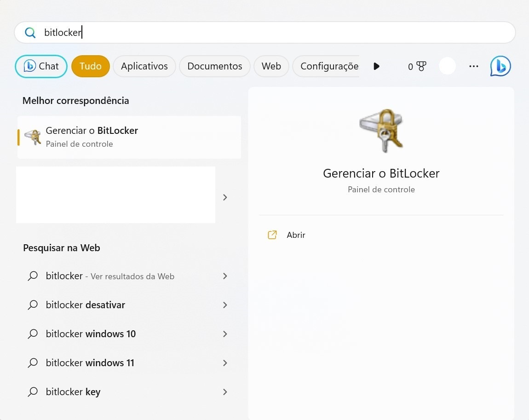The width and height of the screenshot is (529, 420).
Task: Click the magnifier icon in the search bar
Action: [x=30, y=32]
